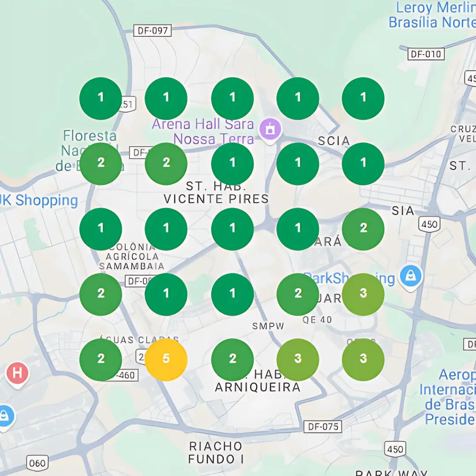The width and height of the screenshot is (476, 476).
Task: Click the 1 marker overlapping the 251 road shield
Action: (100, 98)
